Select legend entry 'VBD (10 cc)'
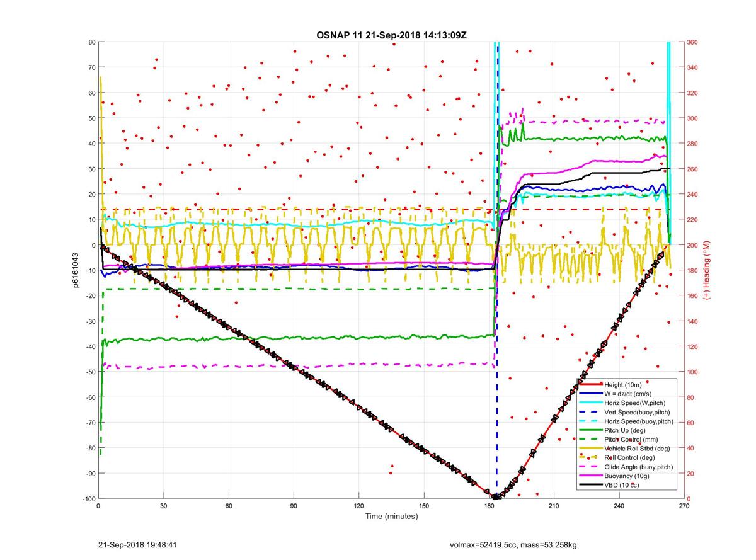The height and width of the screenshot is (560, 756). point(621,486)
